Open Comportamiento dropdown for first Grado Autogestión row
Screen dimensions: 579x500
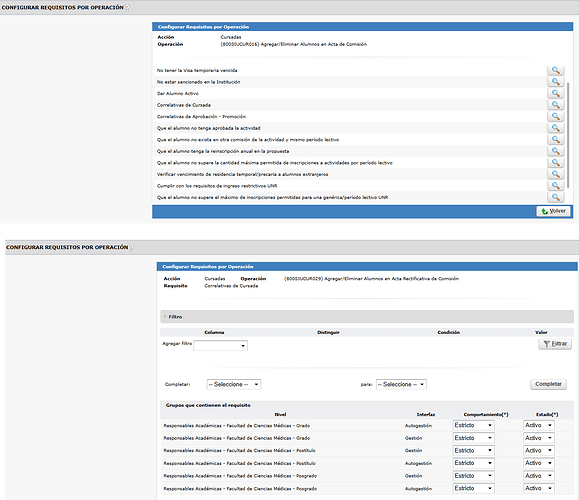click(473, 425)
